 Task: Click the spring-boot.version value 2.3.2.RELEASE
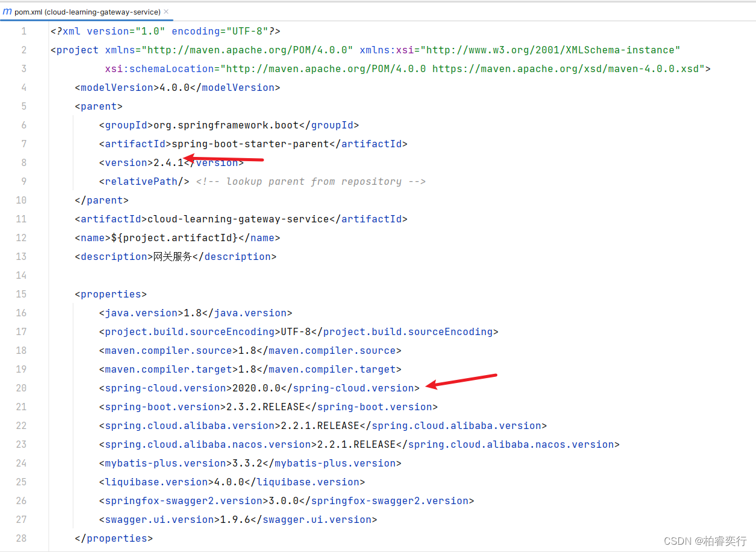266,407
